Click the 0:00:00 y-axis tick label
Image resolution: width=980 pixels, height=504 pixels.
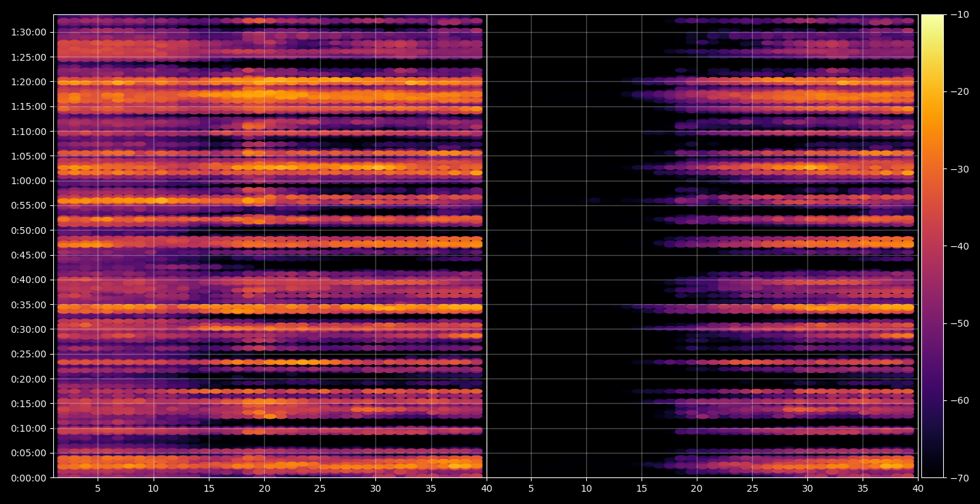(28, 477)
